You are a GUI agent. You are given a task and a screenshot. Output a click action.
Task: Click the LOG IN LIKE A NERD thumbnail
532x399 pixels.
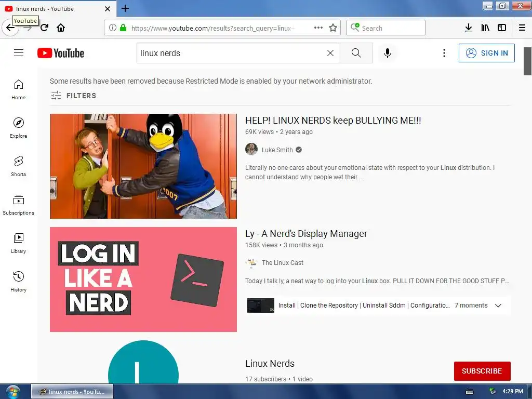click(143, 279)
